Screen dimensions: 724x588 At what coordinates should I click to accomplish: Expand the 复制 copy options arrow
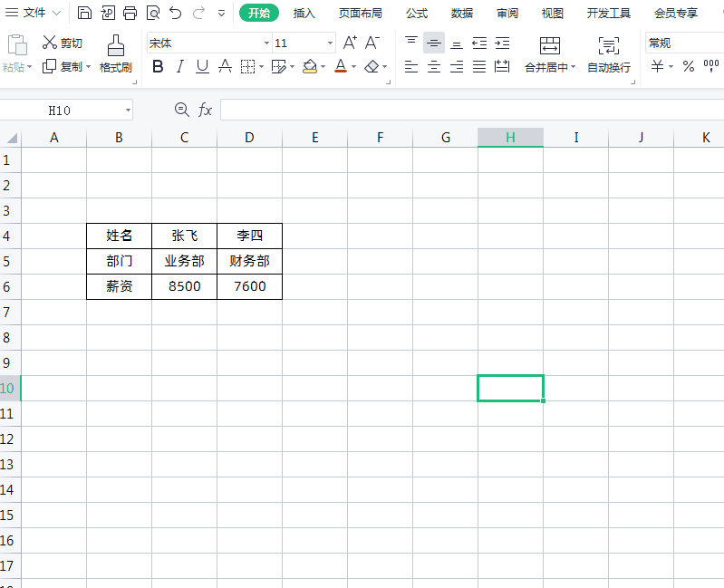coord(88,67)
